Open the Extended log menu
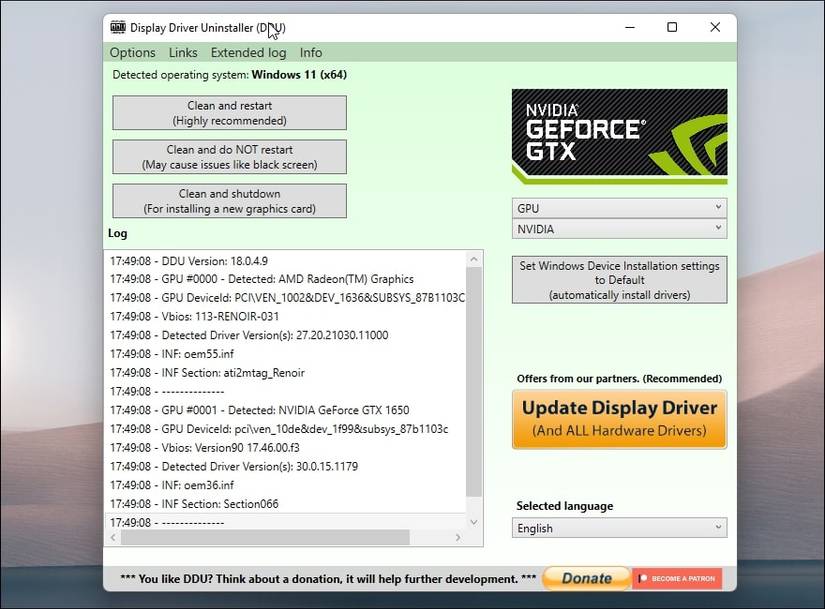This screenshot has height=609, width=825. [248, 52]
